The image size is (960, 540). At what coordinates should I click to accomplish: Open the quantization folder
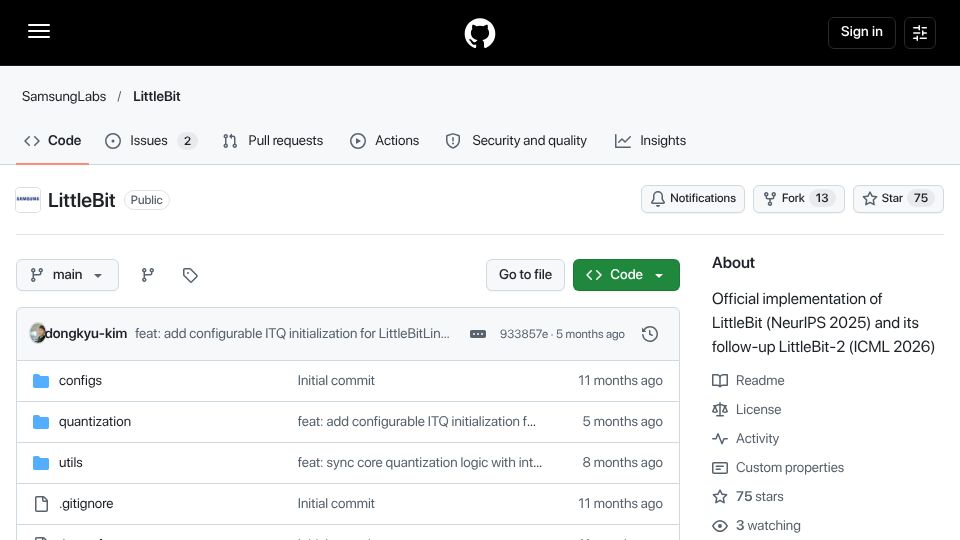[x=95, y=422]
